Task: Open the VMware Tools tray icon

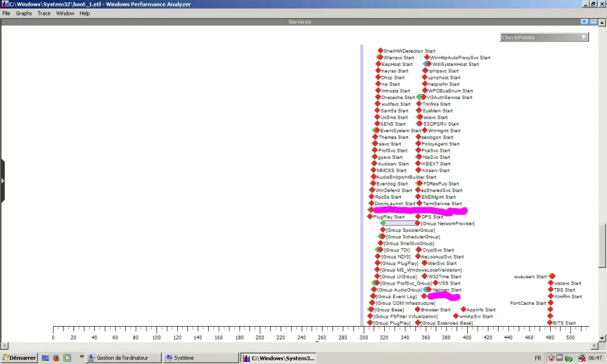Action: (560, 358)
